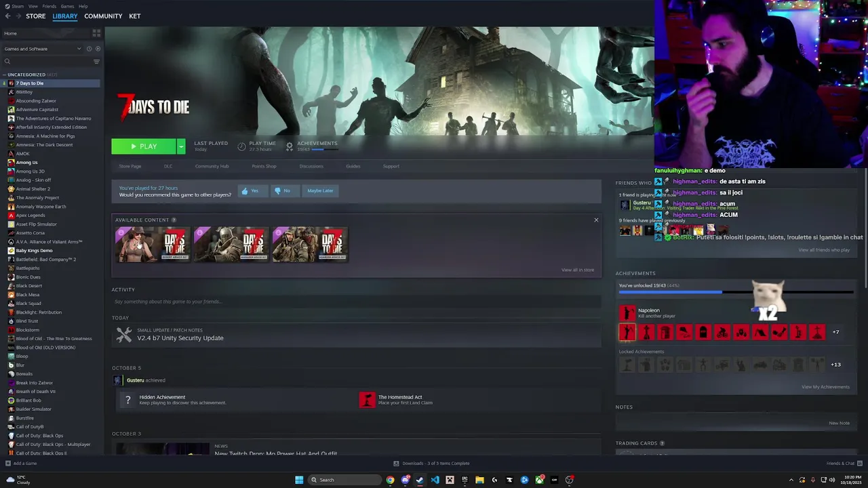The height and width of the screenshot is (488, 868).
Task: Expand +13 more locked achievements
Action: click(836, 365)
